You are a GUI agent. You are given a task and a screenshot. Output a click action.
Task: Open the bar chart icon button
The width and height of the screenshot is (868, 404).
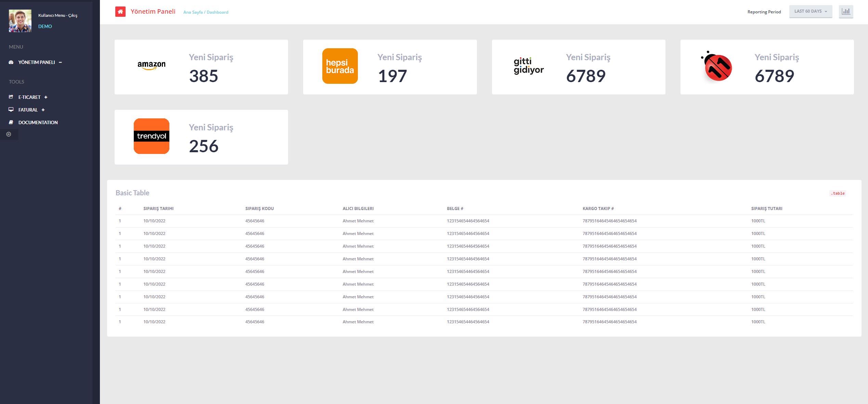pyautogui.click(x=846, y=12)
